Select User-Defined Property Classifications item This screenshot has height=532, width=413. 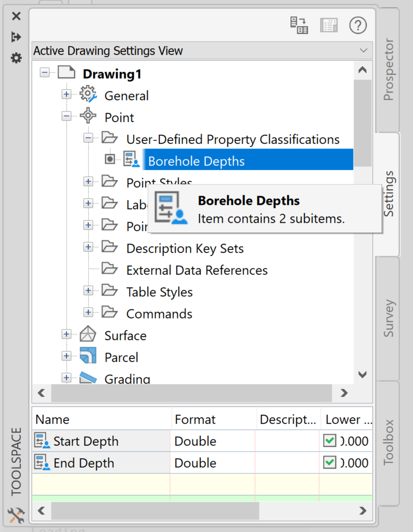click(x=233, y=140)
